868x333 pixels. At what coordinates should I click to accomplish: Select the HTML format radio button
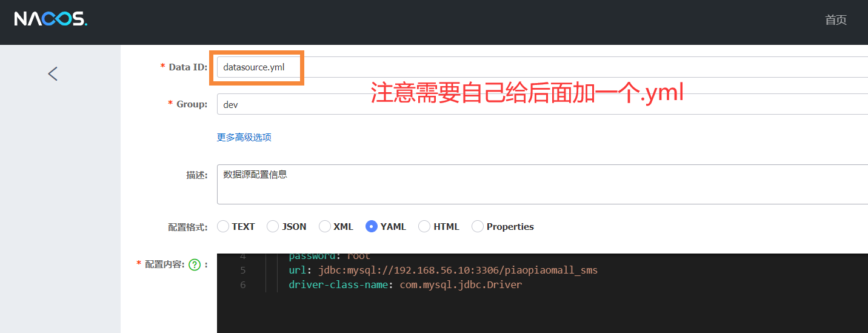pos(425,226)
